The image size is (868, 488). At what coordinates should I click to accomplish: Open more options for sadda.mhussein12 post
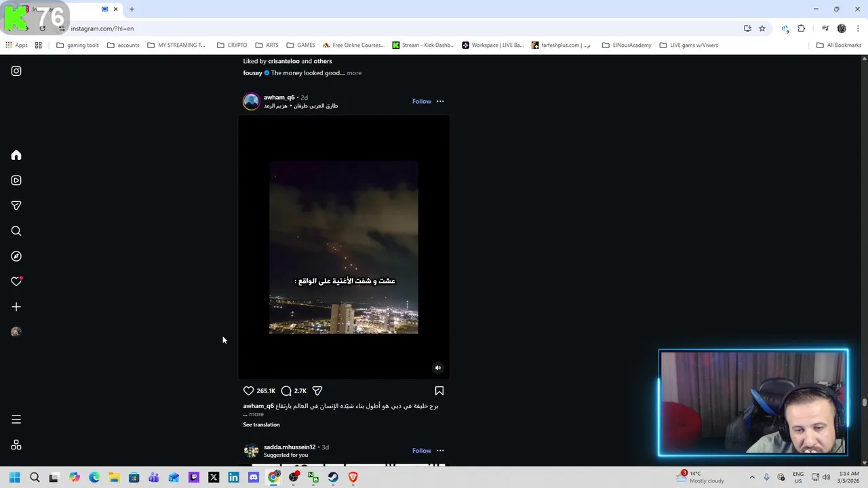(x=440, y=451)
